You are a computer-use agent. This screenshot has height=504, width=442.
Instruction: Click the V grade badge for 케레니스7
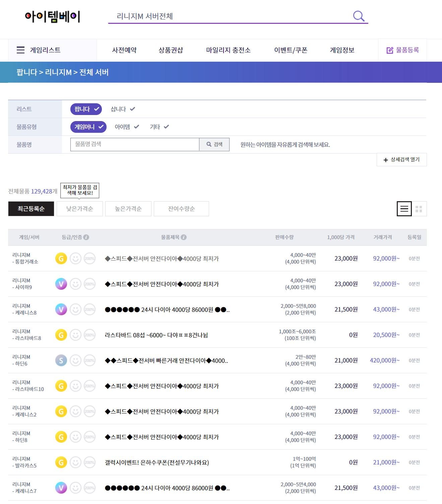click(x=61, y=488)
